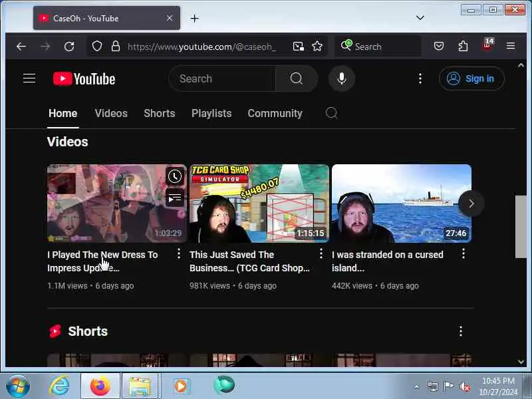Launch Internet Explorer from taskbar
The image size is (532, 399).
59,386
